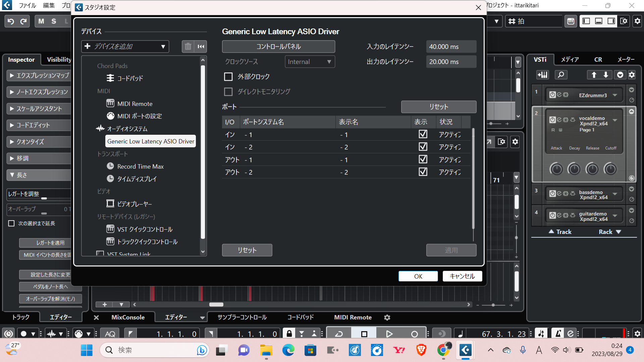Open the クロックソース Internal dropdown

(x=309, y=62)
